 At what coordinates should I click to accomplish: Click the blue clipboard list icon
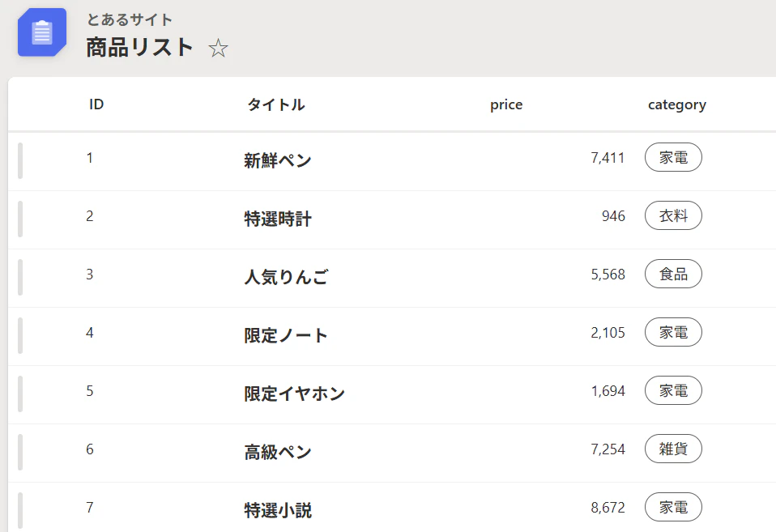[x=41, y=32]
